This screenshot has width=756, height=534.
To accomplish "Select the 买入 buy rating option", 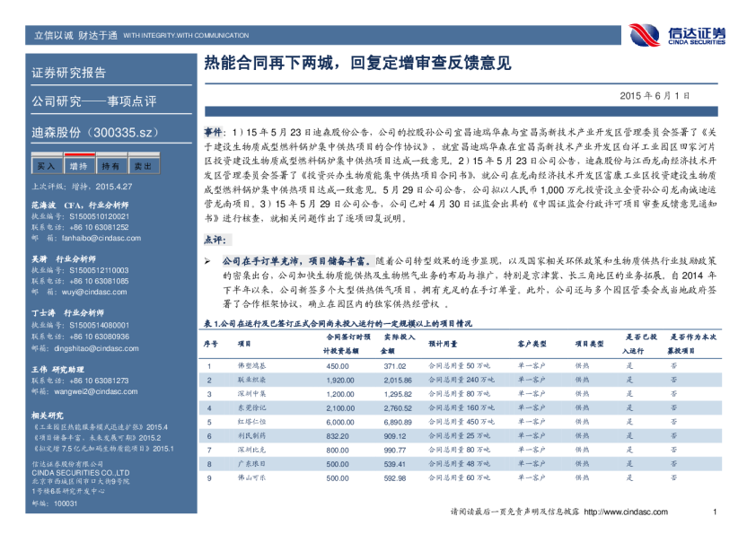I will [x=47, y=166].
